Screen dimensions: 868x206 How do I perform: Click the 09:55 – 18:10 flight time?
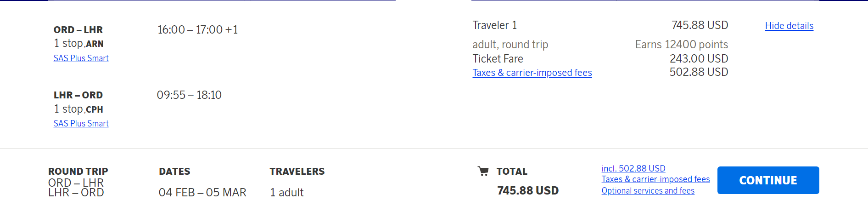(x=189, y=95)
